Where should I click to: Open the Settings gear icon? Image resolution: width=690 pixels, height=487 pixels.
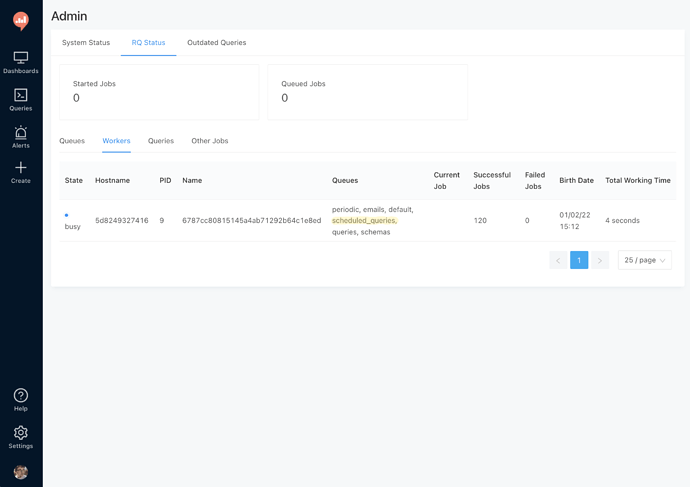(x=21, y=433)
